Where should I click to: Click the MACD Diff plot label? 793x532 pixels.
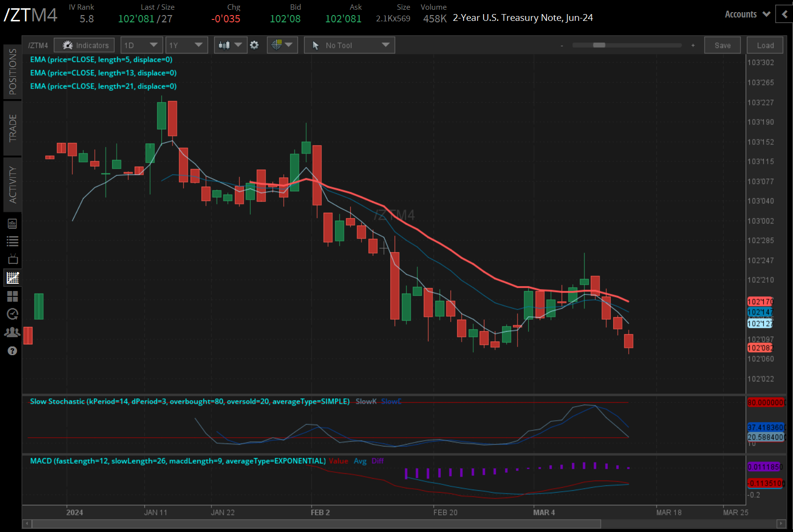tap(378, 461)
